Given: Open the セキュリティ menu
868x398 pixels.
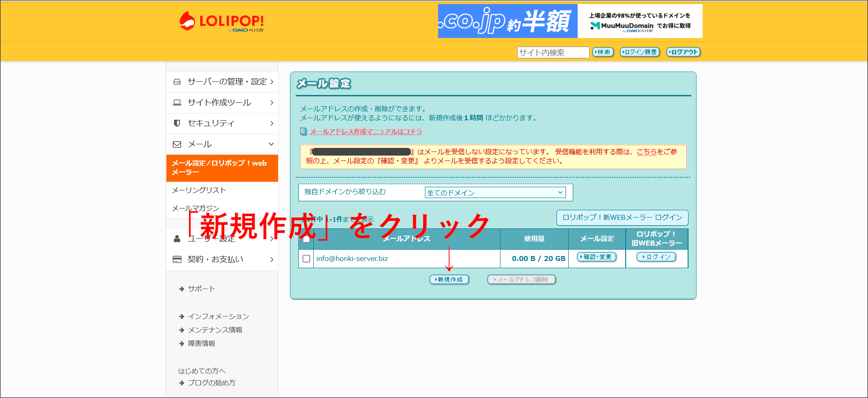Looking at the screenshot, I should pyautogui.click(x=222, y=123).
